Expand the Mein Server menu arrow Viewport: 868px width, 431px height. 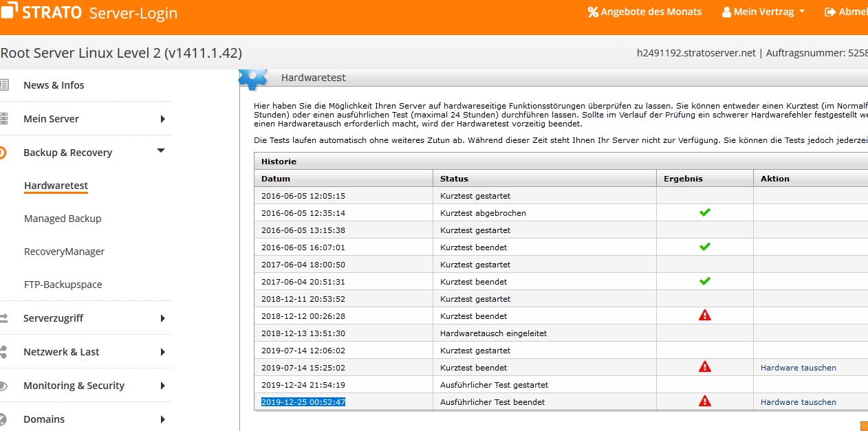click(162, 119)
